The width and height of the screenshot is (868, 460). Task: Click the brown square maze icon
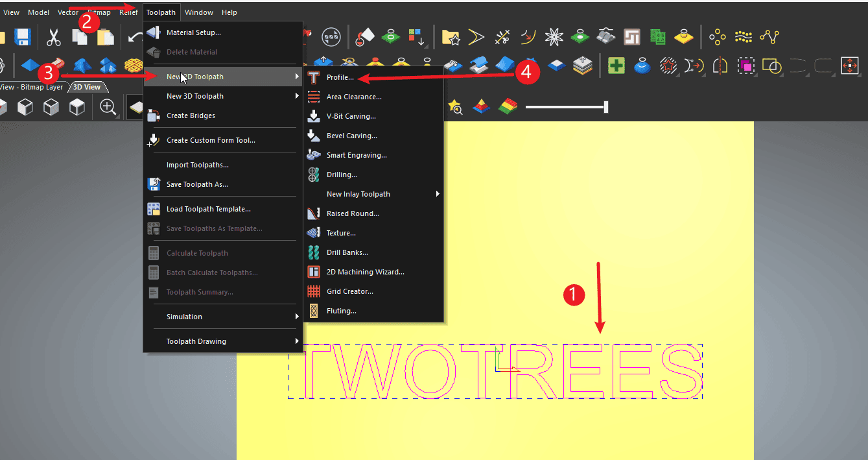(x=632, y=37)
